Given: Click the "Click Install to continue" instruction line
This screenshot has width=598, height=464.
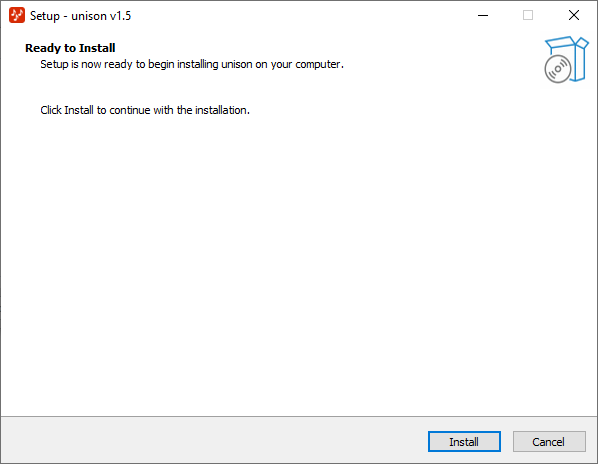Looking at the screenshot, I should 145,110.
